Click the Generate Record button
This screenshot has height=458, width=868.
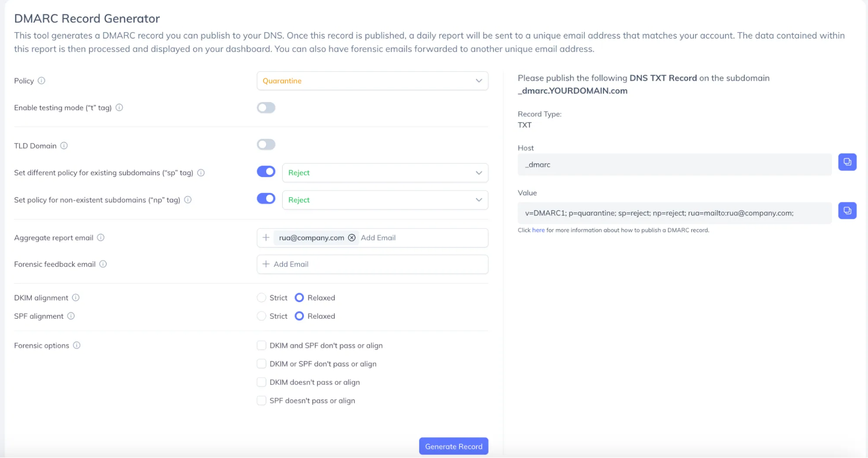(x=453, y=446)
